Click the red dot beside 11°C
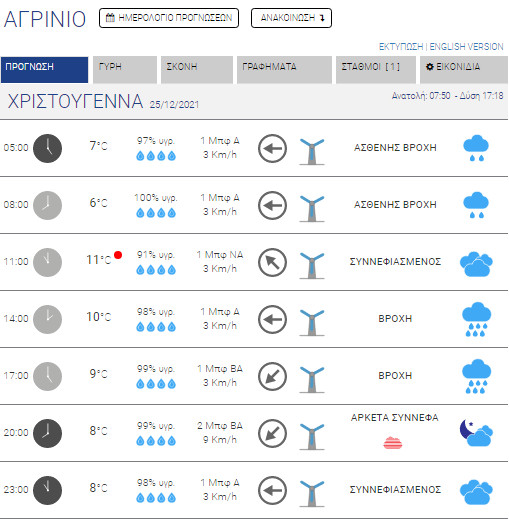The image size is (509, 519). [x=118, y=255]
